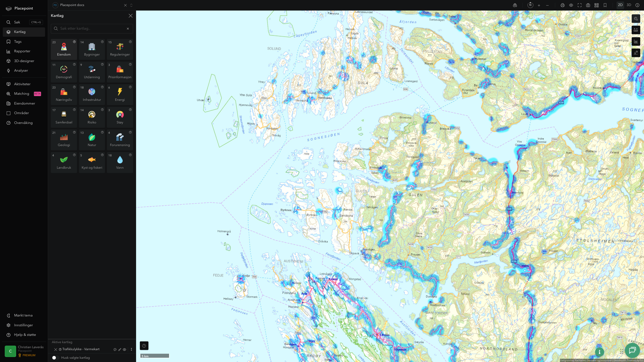Toggle visibility of Trafikkulykke - Varmekart layer
This screenshot has width=644, height=362.
(125, 349)
